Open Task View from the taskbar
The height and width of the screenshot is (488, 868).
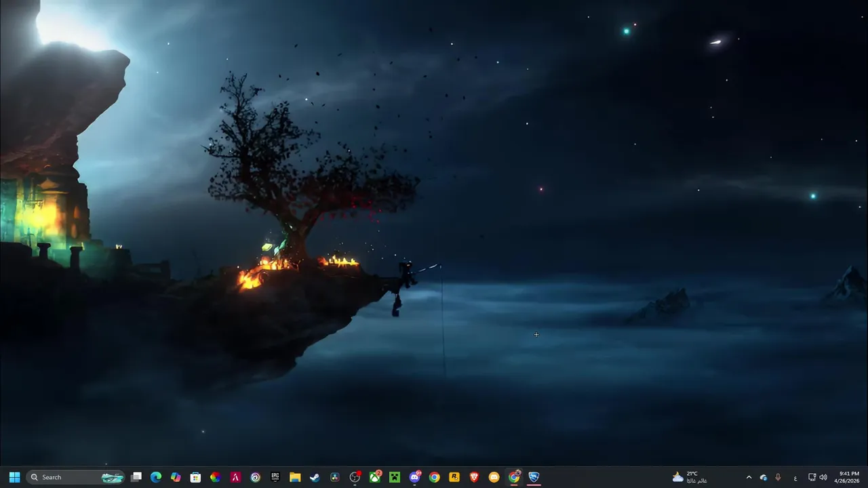click(136, 477)
